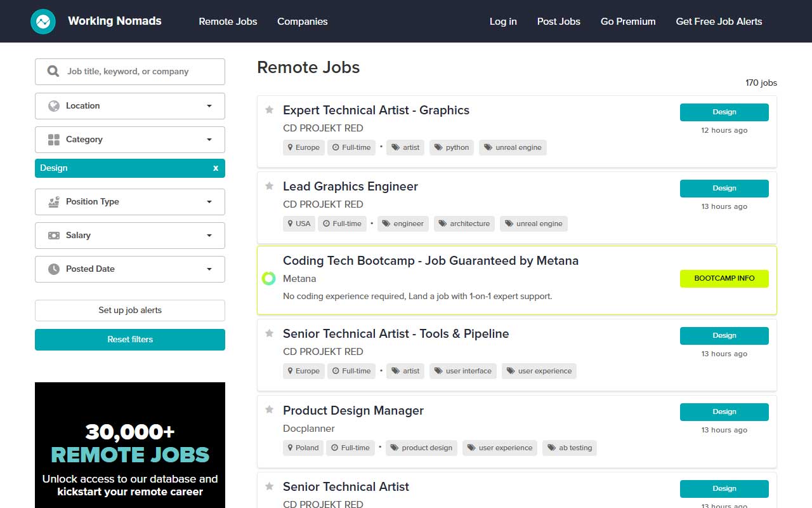Click the job title search field
Image resolution: width=812 pixels, height=508 pixels.
[x=130, y=72]
